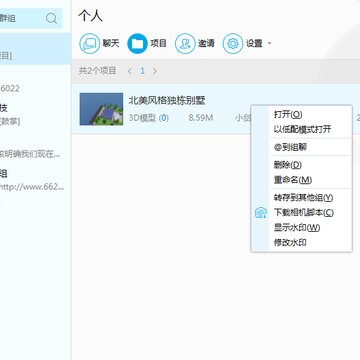Select page number 1
This screenshot has width=360, height=360.
coord(142,71)
